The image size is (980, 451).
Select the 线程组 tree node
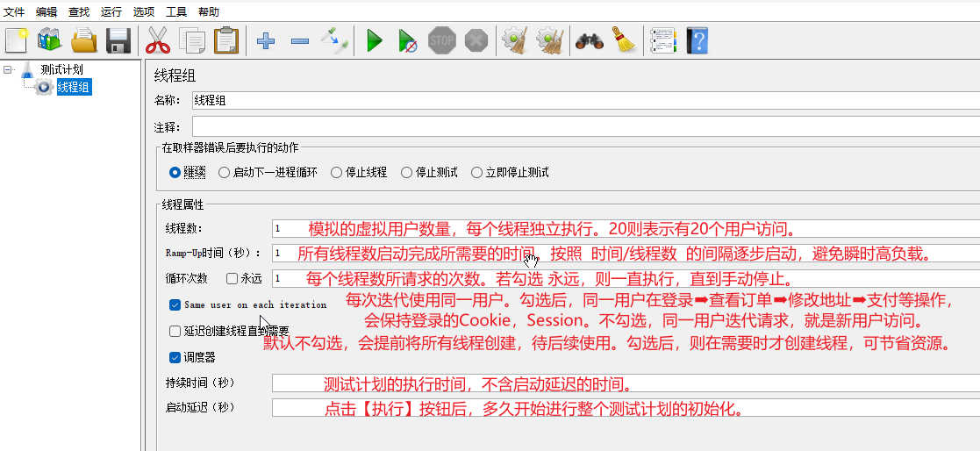74,87
